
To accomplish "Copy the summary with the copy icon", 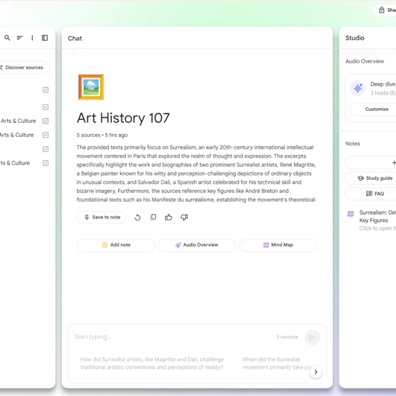I will (153, 217).
